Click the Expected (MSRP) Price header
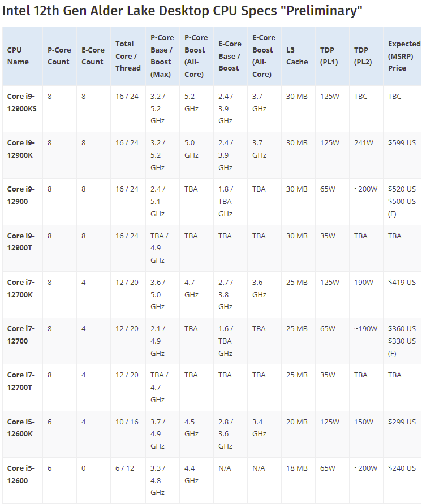 (404, 56)
